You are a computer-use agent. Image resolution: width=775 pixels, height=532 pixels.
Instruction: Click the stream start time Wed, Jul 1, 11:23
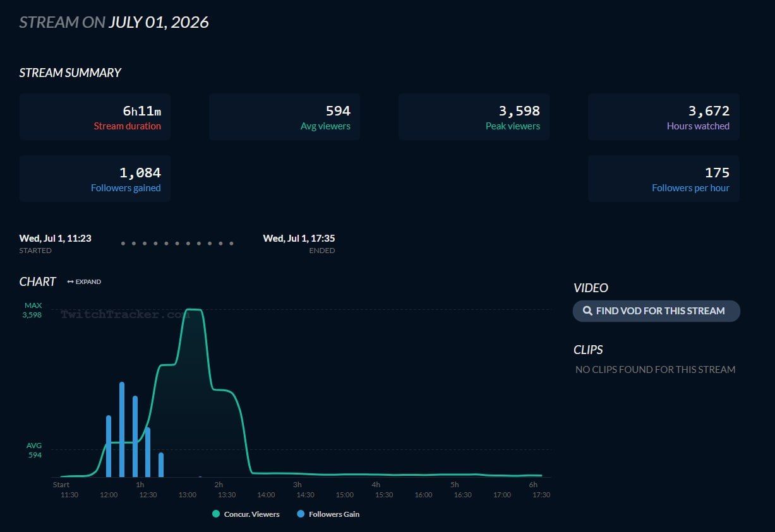point(55,239)
